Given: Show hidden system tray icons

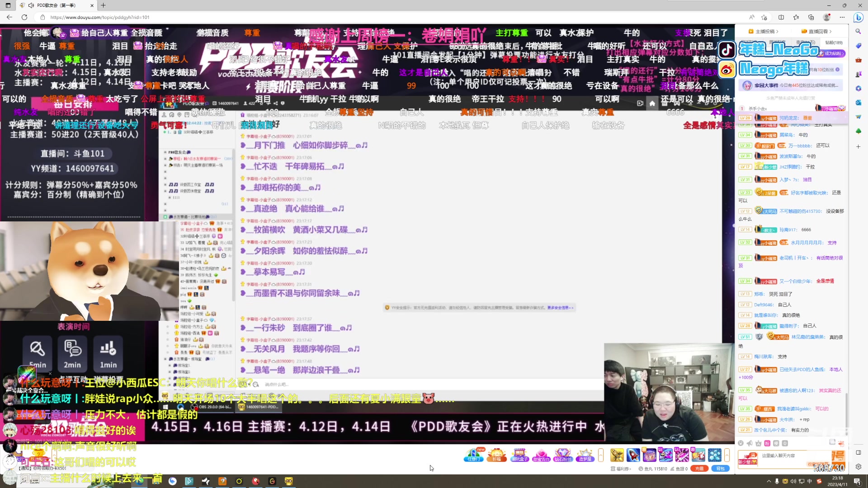Looking at the screenshot, I should (x=769, y=481).
